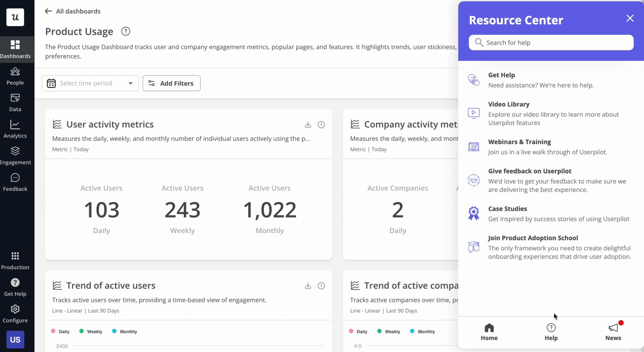Viewport: 644px width, 352px height.
Task: Switch to the News tab in Resource Center
Action: (x=613, y=331)
